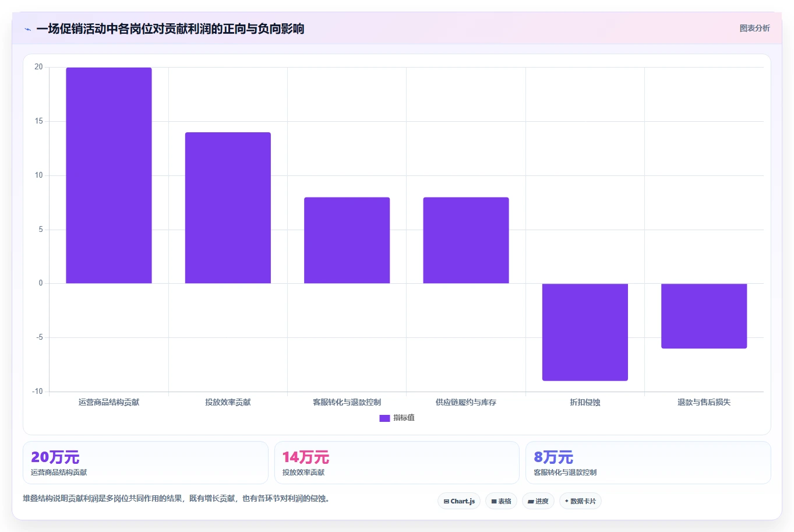Click the Chart.js tag button
The image size is (794, 532).
[459, 501]
